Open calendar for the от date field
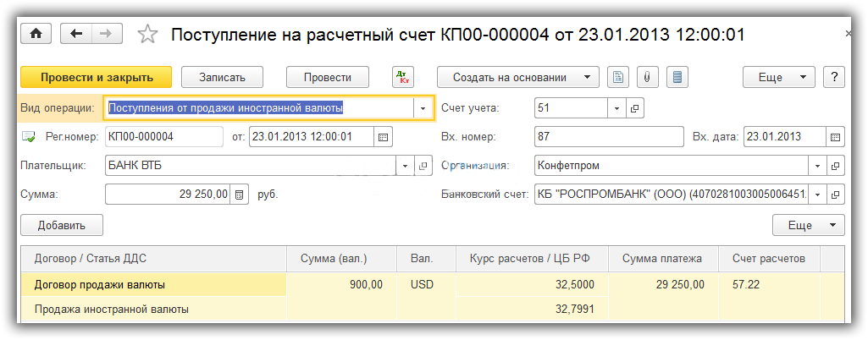868x340 pixels. pyautogui.click(x=382, y=137)
